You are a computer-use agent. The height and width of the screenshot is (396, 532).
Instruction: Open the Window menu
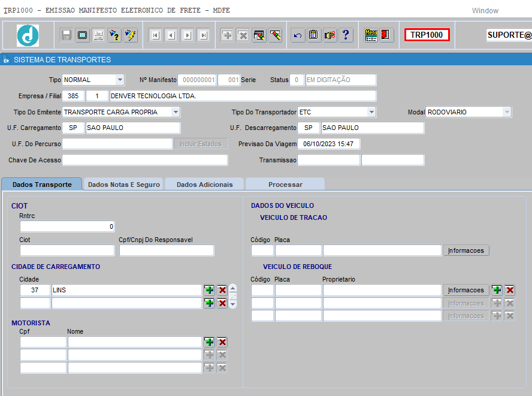coord(485,11)
